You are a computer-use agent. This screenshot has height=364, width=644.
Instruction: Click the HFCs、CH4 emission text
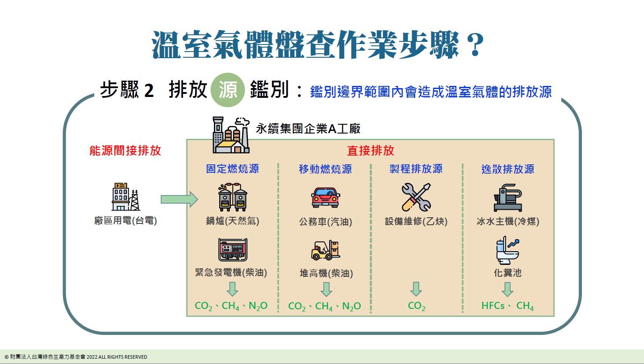click(x=508, y=306)
